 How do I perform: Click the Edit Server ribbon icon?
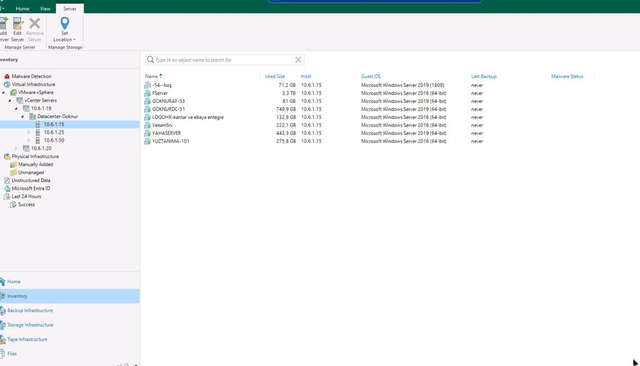pos(18,29)
